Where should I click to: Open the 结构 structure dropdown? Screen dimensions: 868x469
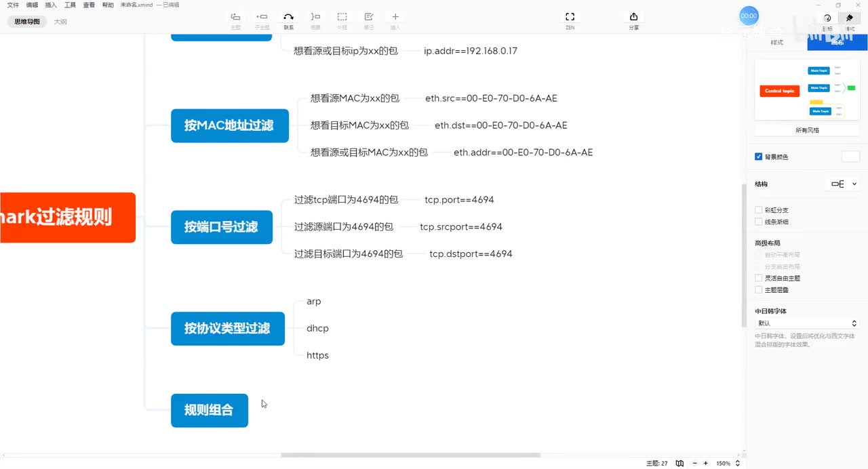(844, 184)
